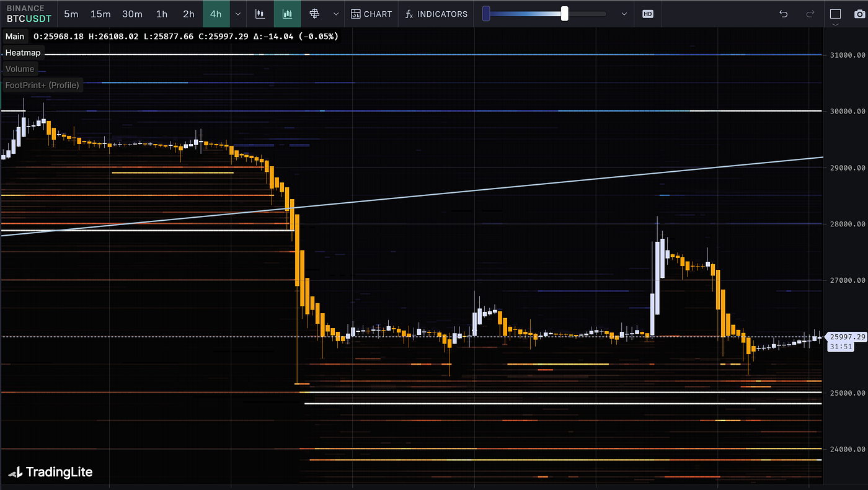Screen dimensions: 868x490
Task: Choose the crosshair cursor tool icon
Action: (x=314, y=14)
